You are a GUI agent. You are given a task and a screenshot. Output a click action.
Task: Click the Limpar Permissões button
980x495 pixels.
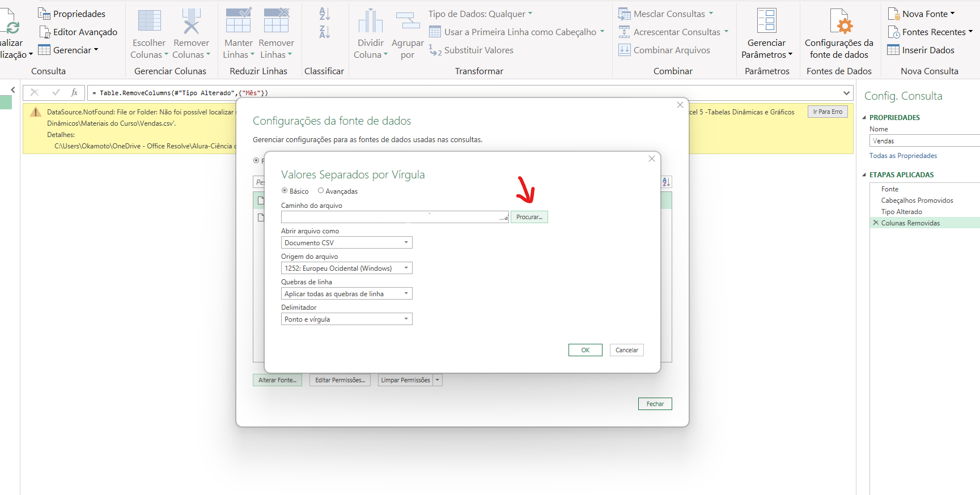tap(405, 380)
